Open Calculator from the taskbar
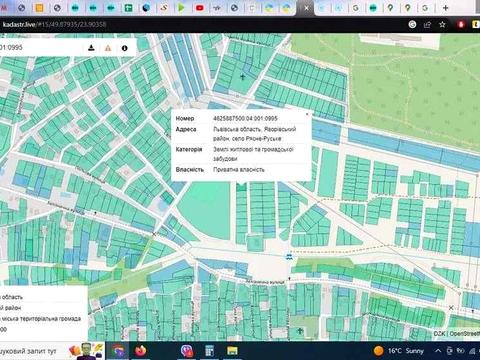 pos(209,351)
